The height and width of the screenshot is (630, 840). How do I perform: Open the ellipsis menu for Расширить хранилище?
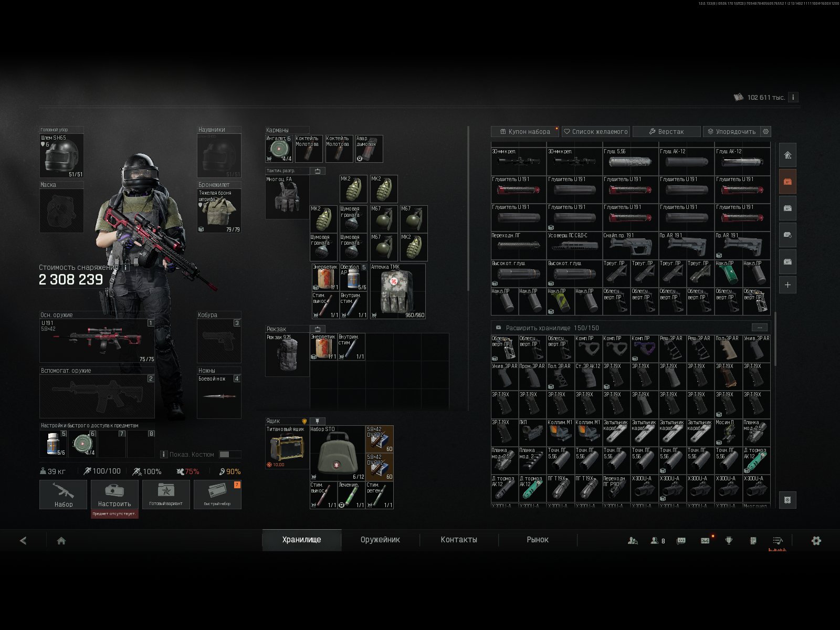click(x=760, y=327)
